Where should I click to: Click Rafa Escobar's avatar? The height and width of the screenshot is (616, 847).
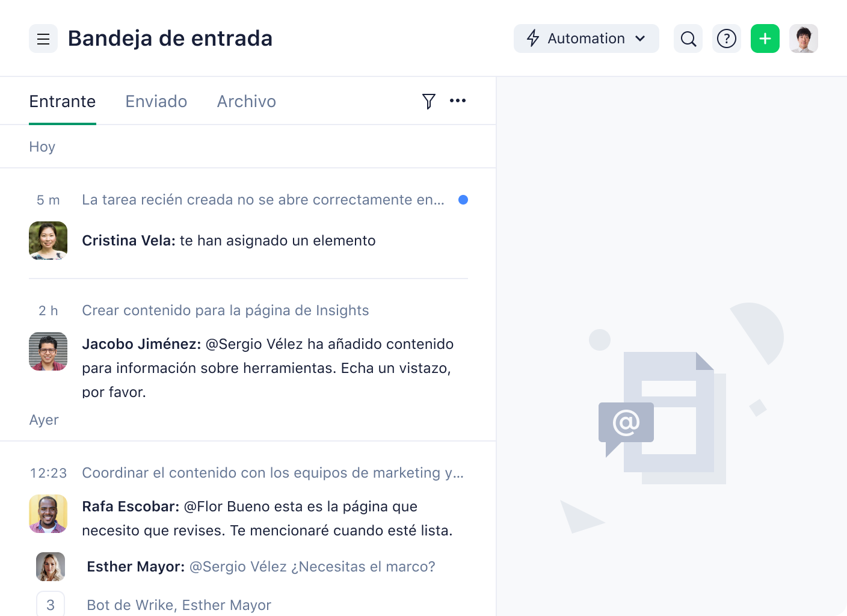pos(48,514)
